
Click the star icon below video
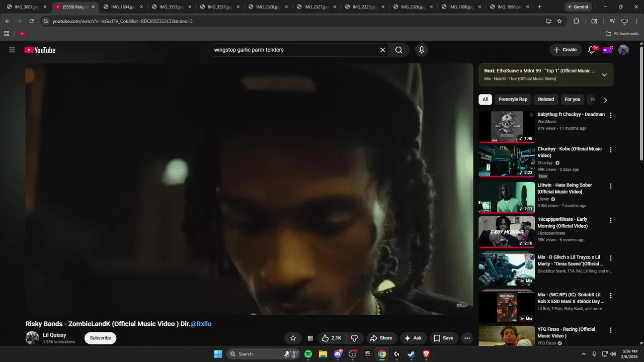tap(293, 338)
